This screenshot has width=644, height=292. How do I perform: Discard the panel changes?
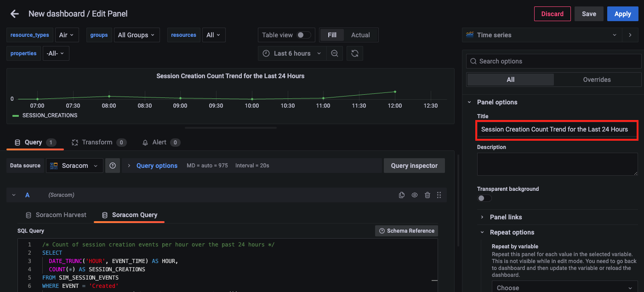(552, 13)
